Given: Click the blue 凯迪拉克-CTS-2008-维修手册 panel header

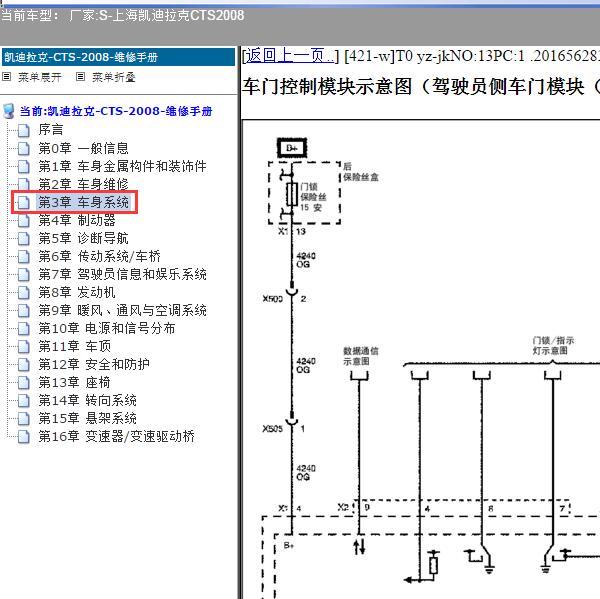Looking at the screenshot, I should (118, 57).
